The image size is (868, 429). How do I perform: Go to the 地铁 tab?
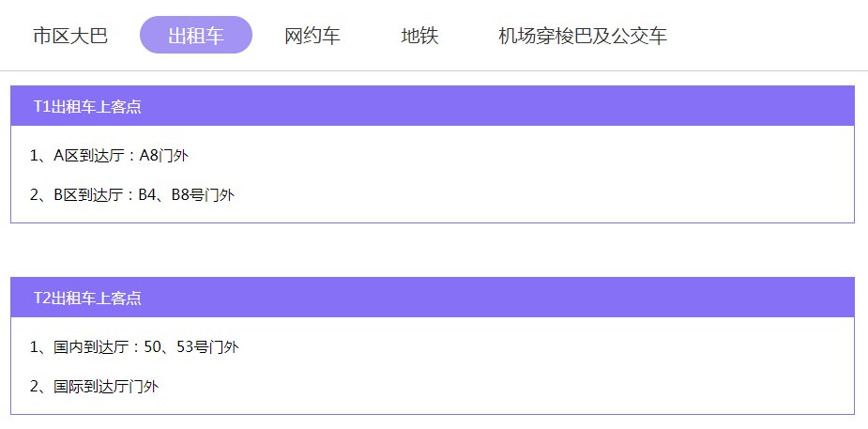tap(419, 36)
